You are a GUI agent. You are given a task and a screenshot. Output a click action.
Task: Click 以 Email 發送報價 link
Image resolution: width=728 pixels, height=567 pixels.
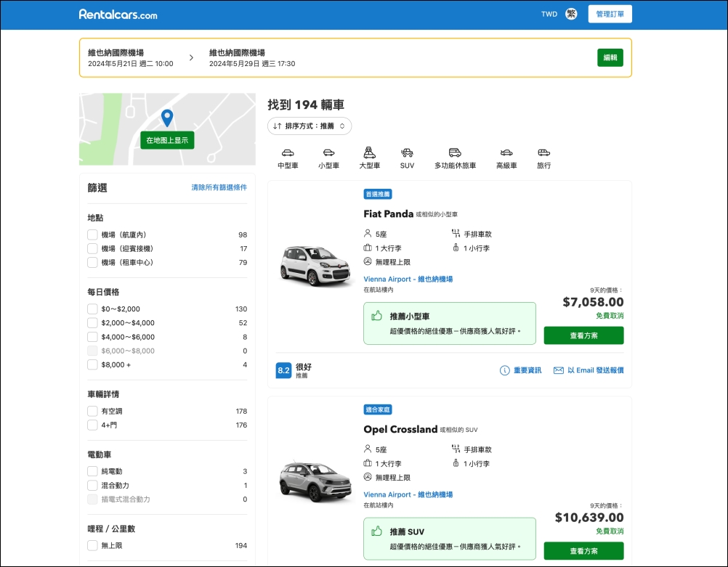tap(596, 370)
